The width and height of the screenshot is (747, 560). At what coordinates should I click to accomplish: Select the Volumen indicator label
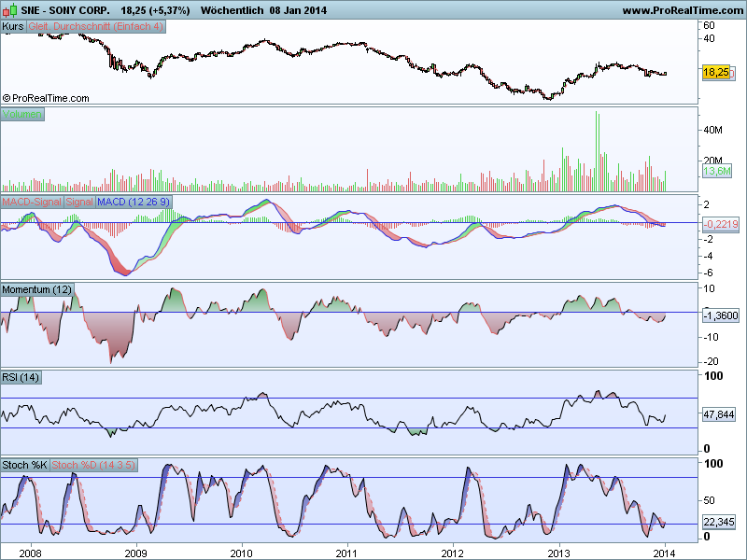(x=22, y=114)
